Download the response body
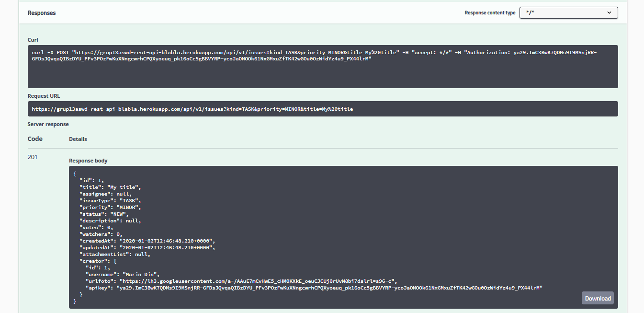The height and width of the screenshot is (313, 644). pos(598,298)
